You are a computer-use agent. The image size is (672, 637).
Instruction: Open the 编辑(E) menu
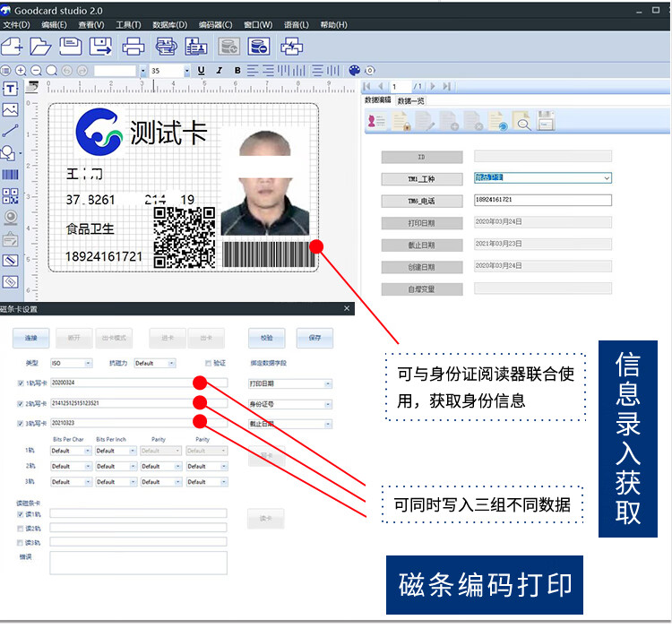[54, 25]
